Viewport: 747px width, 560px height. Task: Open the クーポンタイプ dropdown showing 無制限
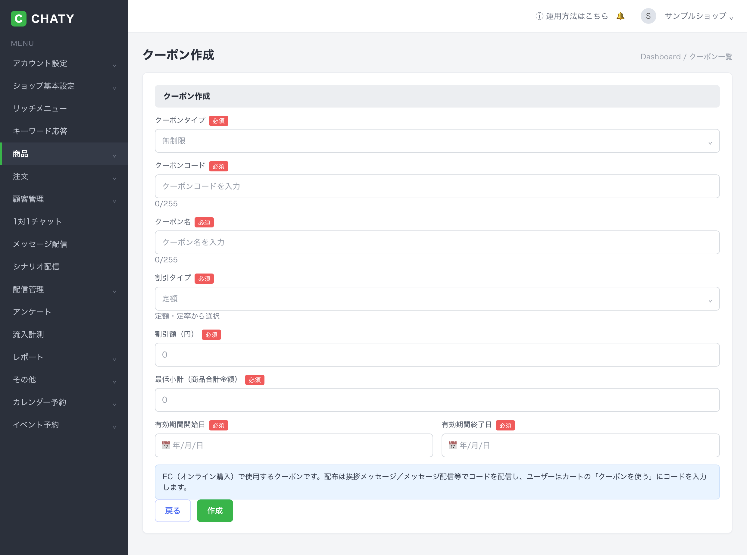click(x=437, y=141)
